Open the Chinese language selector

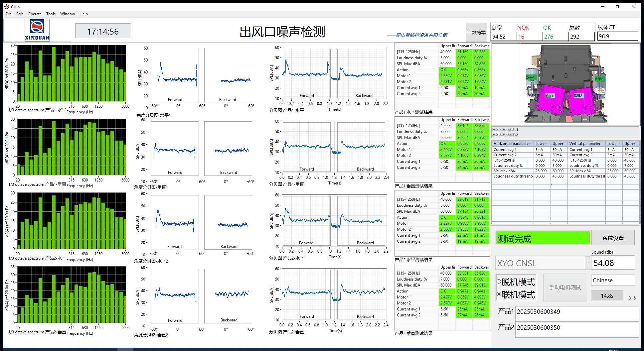(x=613, y=280)
